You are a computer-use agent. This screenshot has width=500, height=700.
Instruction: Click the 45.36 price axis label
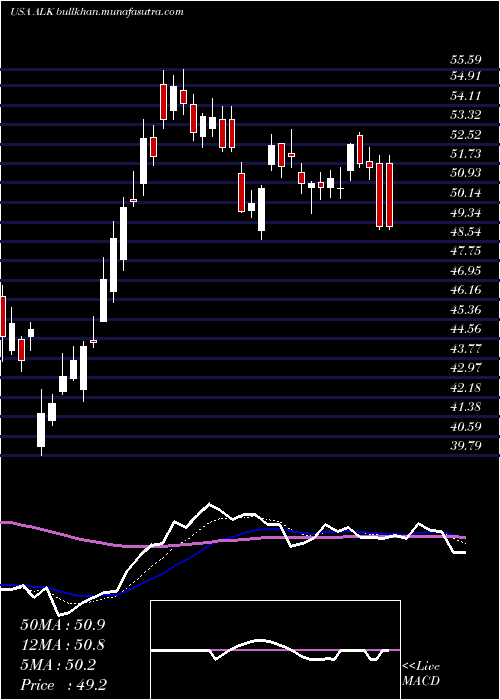464,310
